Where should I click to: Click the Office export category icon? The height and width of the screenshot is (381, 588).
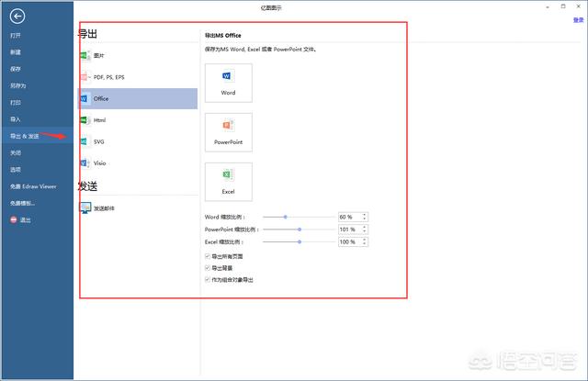click(85, 98)
